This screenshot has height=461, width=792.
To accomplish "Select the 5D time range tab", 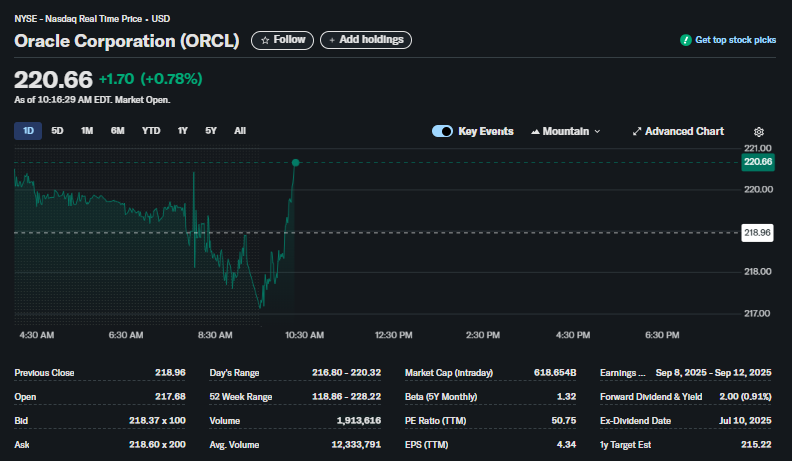I will click(57, 131).
